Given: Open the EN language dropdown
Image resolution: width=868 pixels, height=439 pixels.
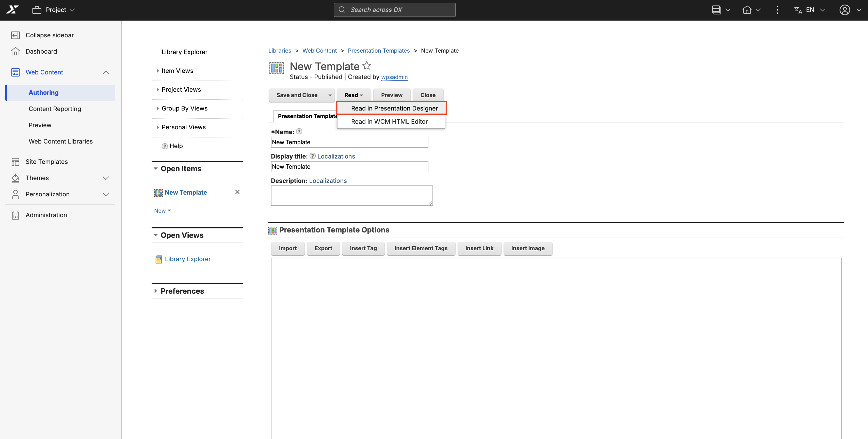Looking at the screenshot, I should click(x=815, y=10).
